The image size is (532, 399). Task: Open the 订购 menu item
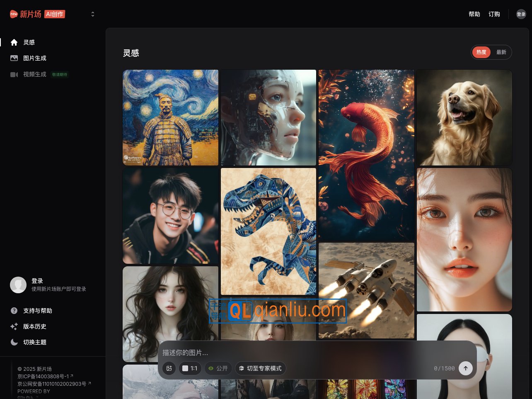tap(494, 14)
